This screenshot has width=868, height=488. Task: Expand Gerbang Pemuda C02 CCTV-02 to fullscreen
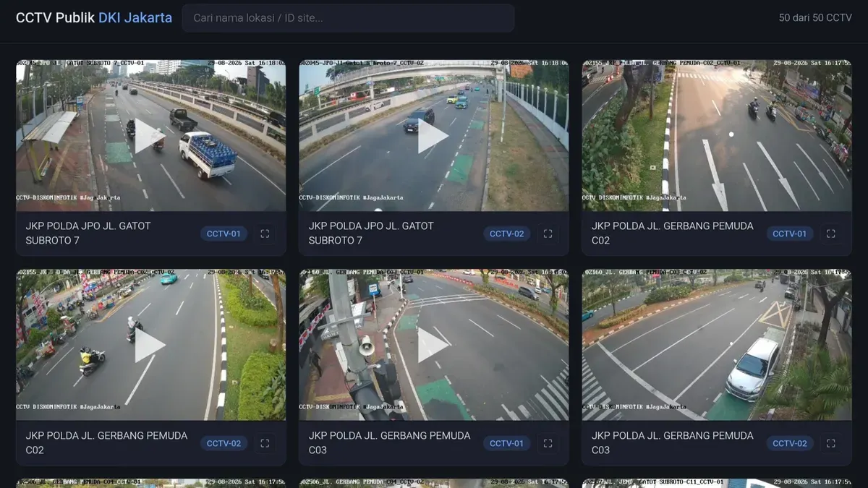[265, 443]
